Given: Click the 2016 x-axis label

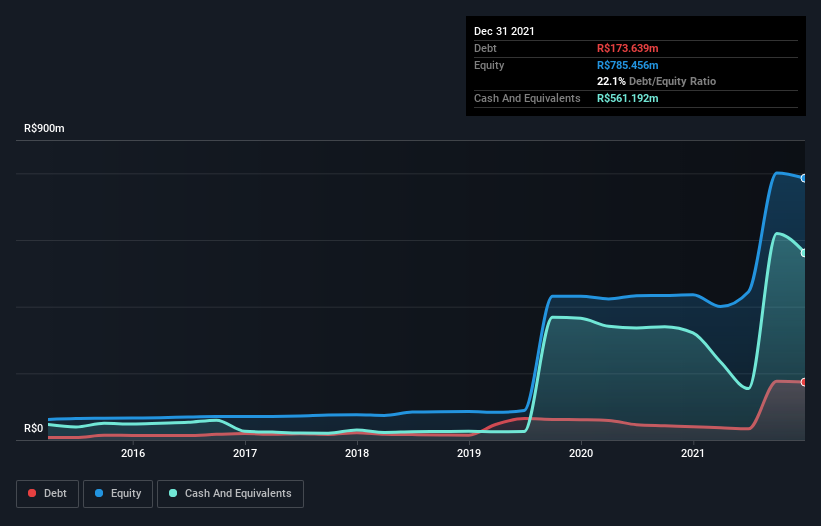Looking at the screenshot, I should tap(133, 453).
